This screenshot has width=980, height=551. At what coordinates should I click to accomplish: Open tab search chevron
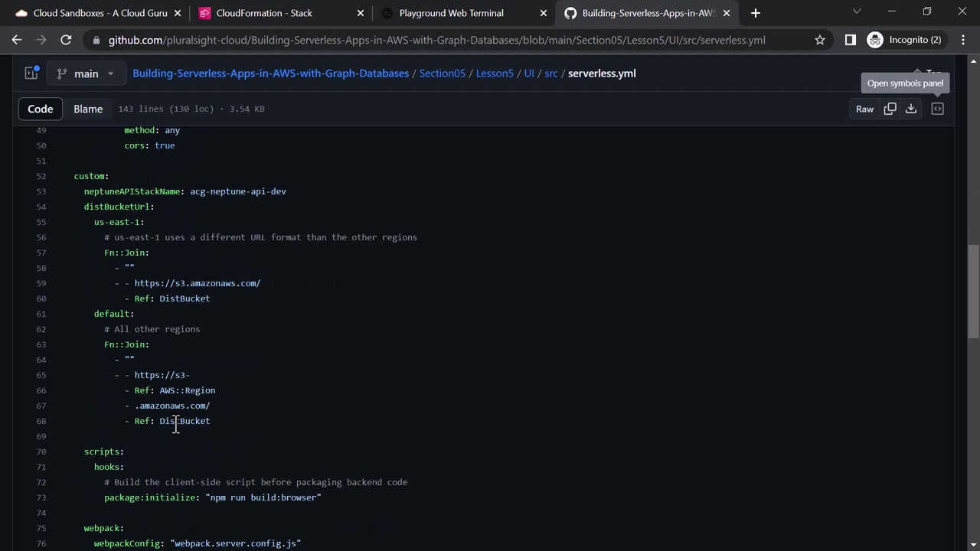(857, 11)
